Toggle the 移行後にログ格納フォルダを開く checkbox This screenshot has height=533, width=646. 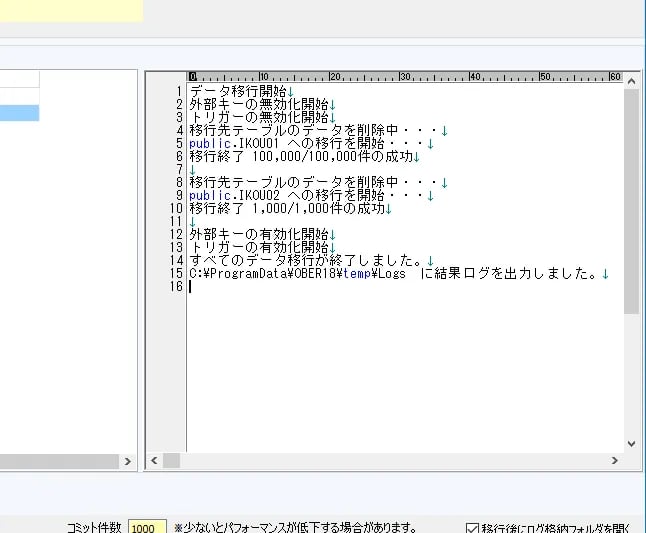[473, 527]
